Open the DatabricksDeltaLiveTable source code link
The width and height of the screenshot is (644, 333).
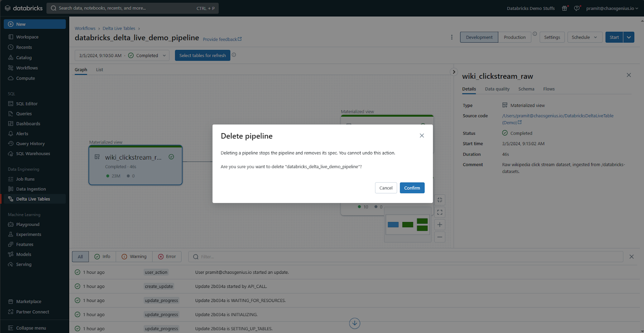[x=558, y=119]
